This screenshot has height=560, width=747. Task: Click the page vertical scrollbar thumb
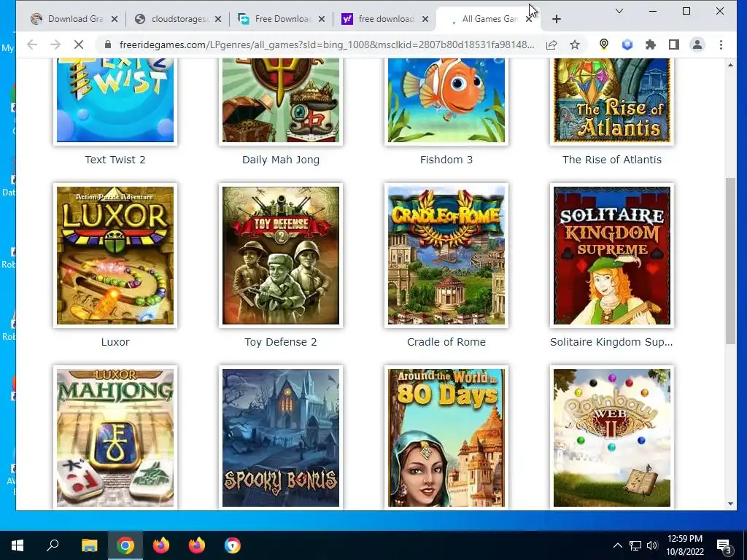pyautogui.click(x=730, y=260)
